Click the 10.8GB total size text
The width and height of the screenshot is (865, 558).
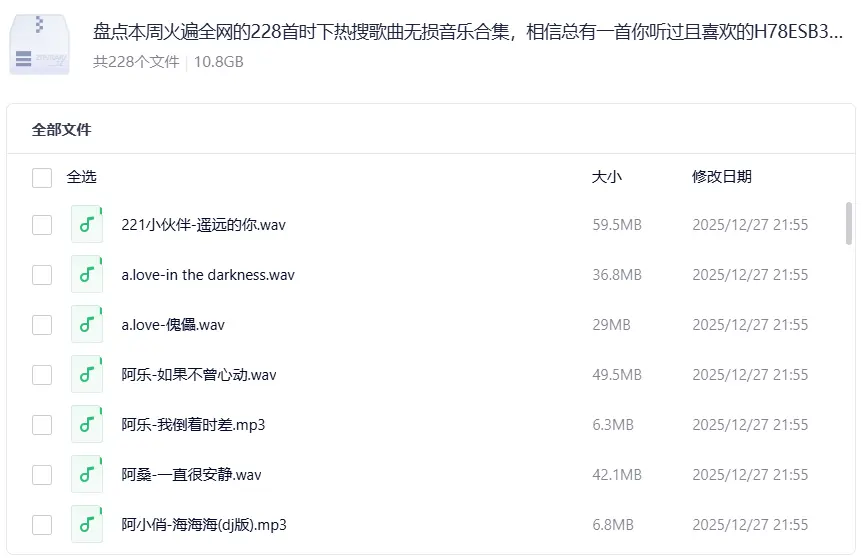218,62
